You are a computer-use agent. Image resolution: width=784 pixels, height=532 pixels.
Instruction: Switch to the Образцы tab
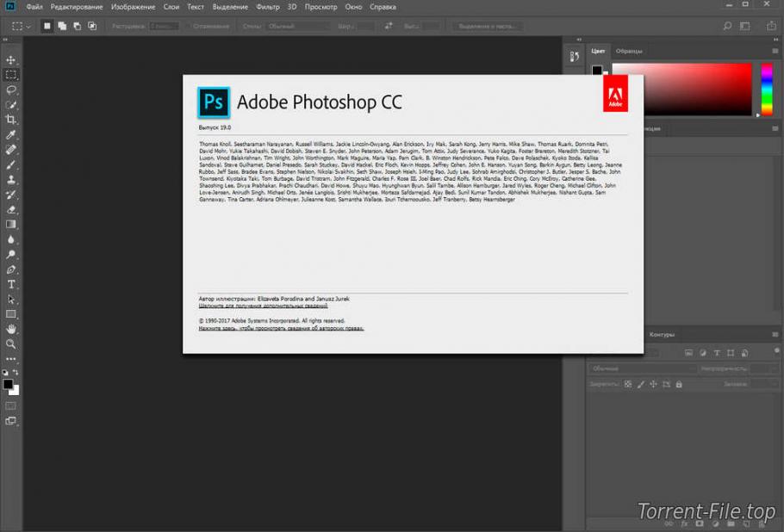click(x=629, y=51)
